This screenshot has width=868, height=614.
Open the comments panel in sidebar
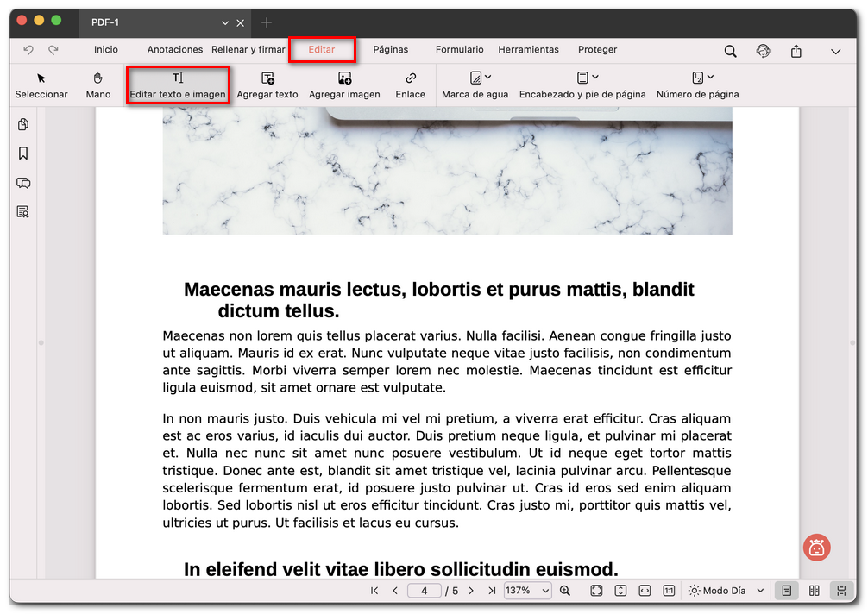click(22, 183)
